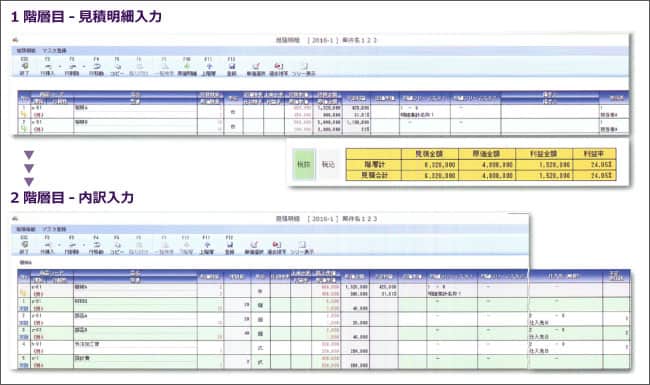Screen dimensions: 650x385
Task: Click 登録 (F12) save icon in 2階層目 window
Action: pos(230,245)
